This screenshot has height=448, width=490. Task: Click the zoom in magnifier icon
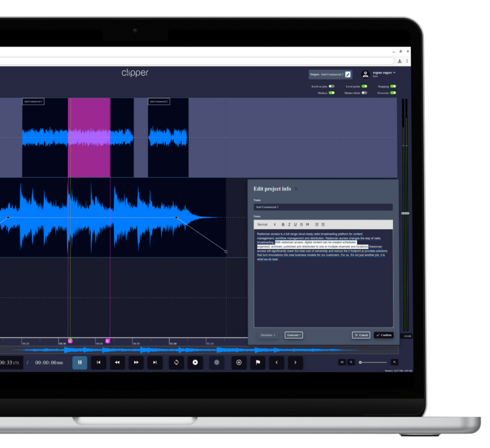tap(394, 362)
